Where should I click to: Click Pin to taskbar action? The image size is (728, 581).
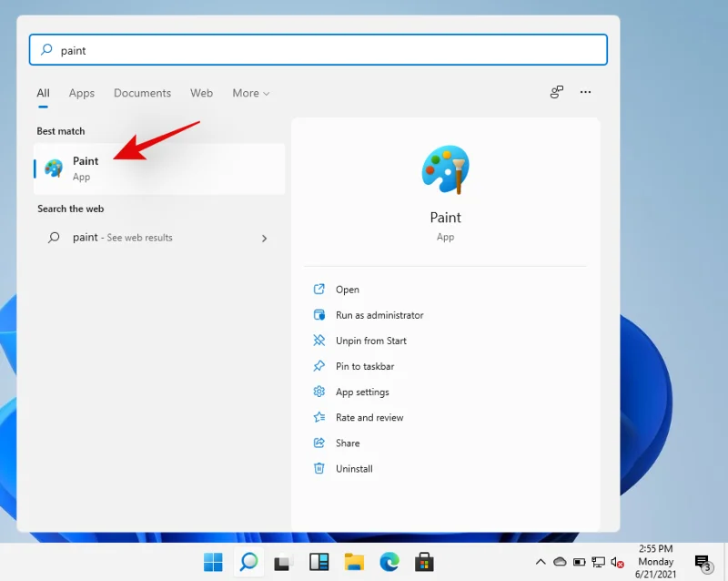pos(365,366)
